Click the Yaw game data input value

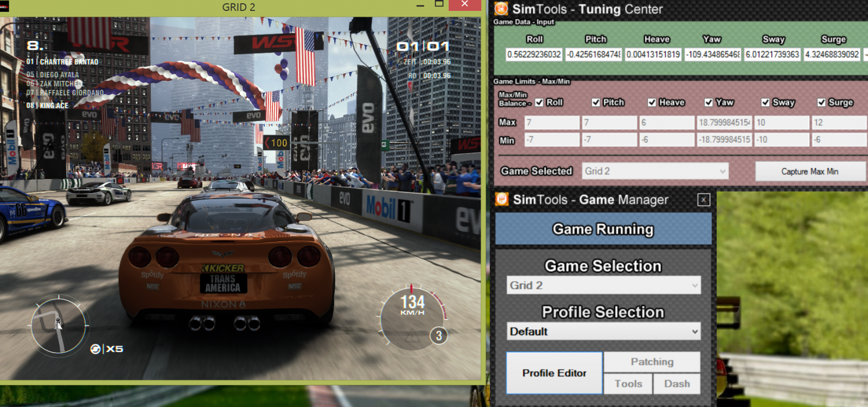pyautogui.click(x=713, y=55)
